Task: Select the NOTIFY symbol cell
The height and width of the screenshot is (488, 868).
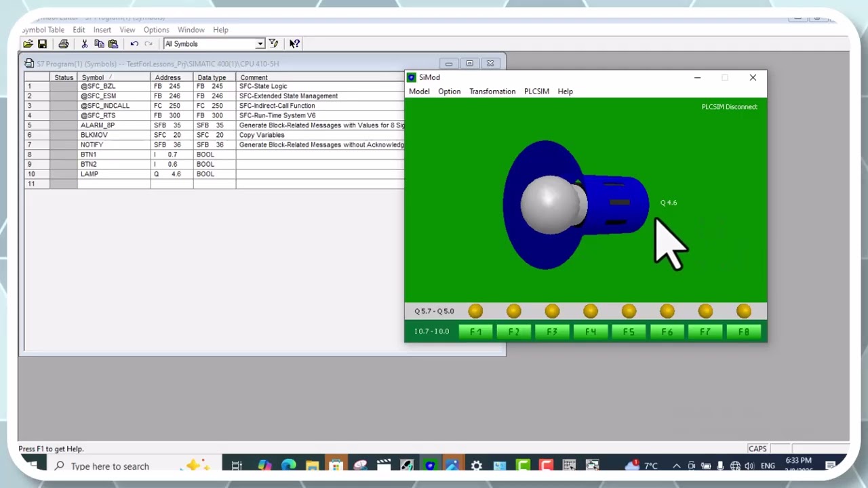Action: click(114, 144)
